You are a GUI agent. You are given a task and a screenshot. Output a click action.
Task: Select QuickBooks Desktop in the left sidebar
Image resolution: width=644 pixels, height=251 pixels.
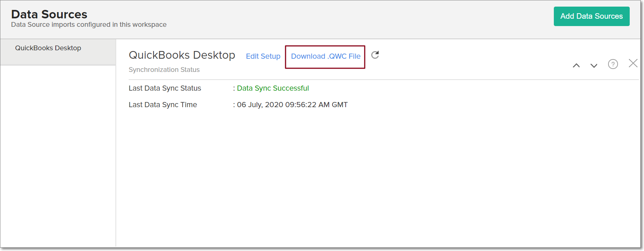pyautogui.click(x=48, y=48)
